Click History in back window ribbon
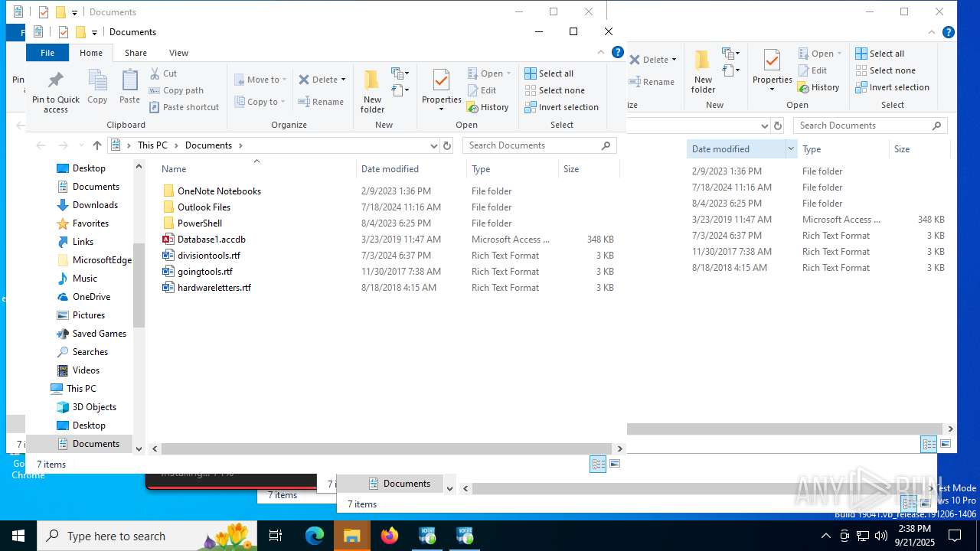Viewport: 980px width, 551px height. [x=818, y=87]
